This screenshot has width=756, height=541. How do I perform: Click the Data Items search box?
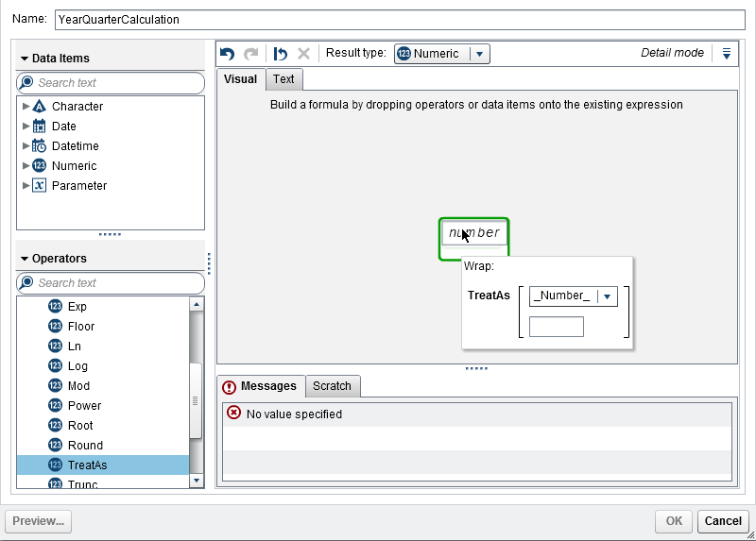pyautogui.click(x=118, y=83)
